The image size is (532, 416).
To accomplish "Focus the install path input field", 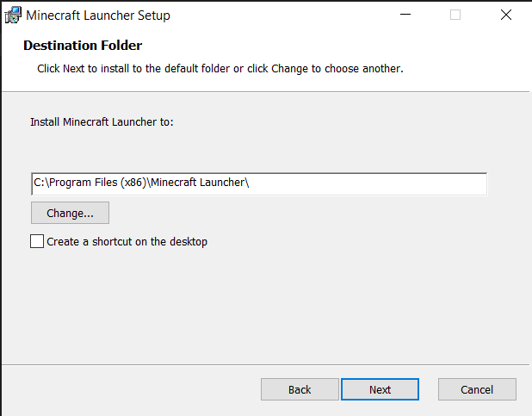I will pyautogui.click(x=259, y=183).
